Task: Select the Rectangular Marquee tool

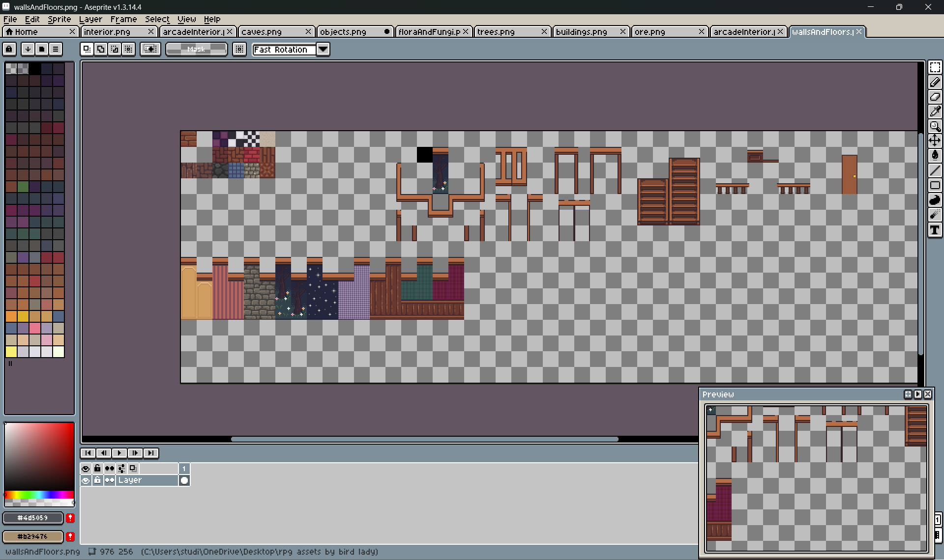Action: [935, 67]
